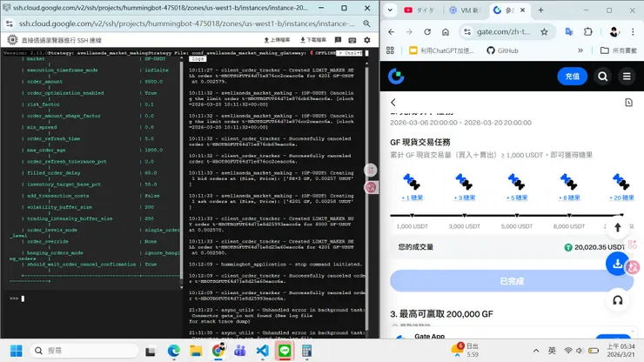Click the blue download app floating button
The image size is (644, 362).
(x=617, y=264)
